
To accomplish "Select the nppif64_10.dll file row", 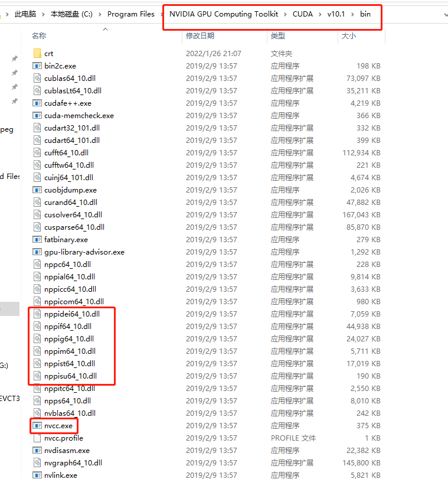I will (67, 327).
